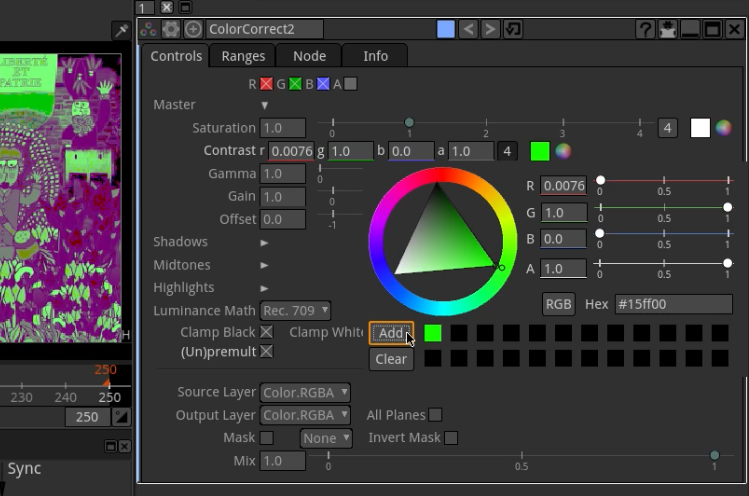749x496 pixels.
Task: Click the undo arrow in panel header
Action: [x=468, y=29]
